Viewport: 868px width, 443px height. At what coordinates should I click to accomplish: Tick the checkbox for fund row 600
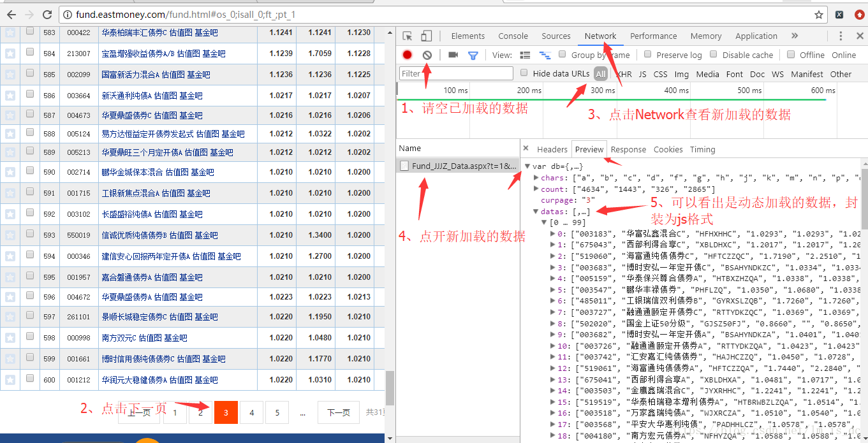coord(30,379)
